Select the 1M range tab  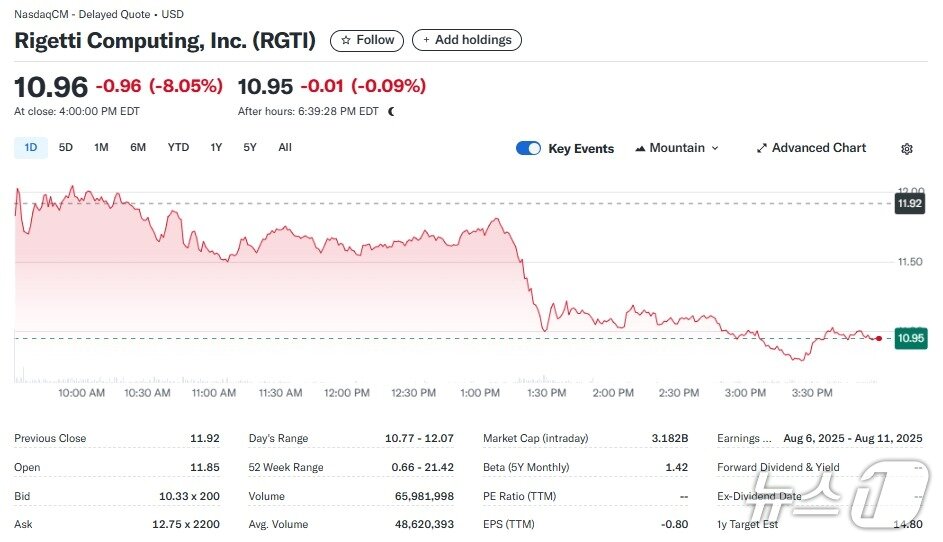click(101, 147)
